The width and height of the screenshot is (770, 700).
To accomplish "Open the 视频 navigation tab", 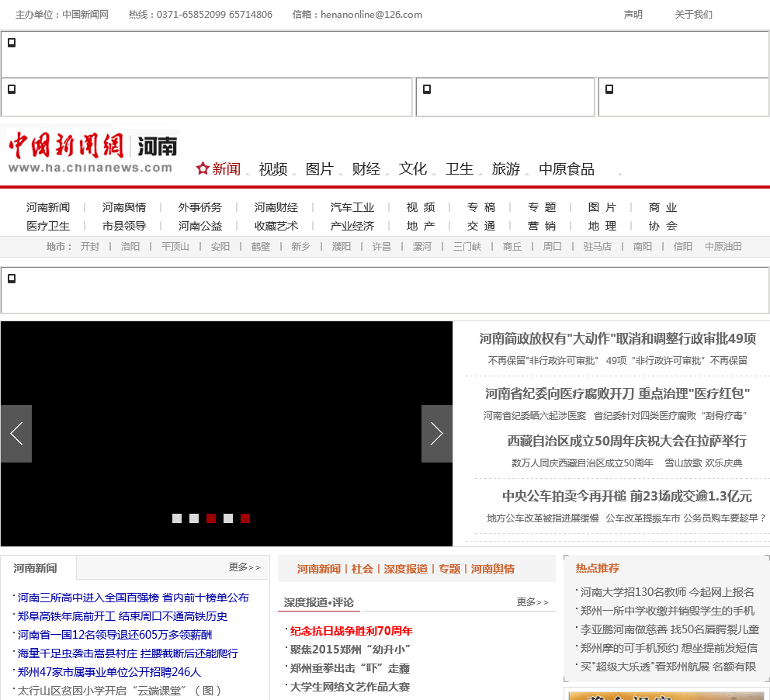I will click(273, 169).
